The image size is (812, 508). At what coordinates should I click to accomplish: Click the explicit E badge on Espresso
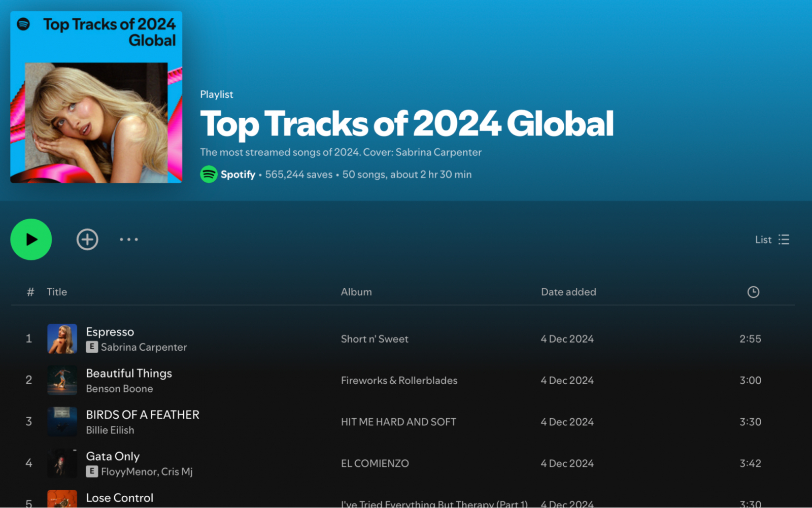click(92, 347)
